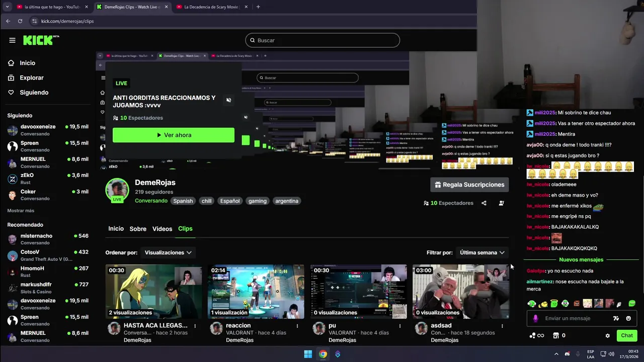
Task: Click the argentina tag
Action: [287, 201]
